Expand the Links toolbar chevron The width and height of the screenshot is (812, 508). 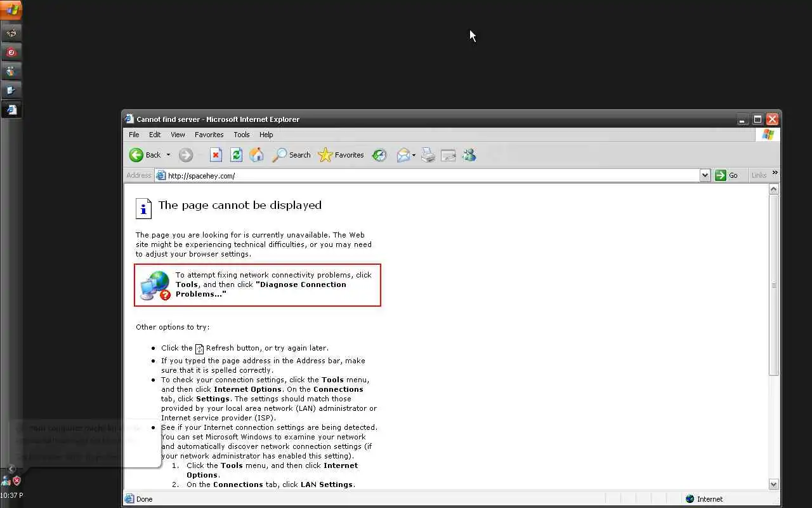point(775,173)
